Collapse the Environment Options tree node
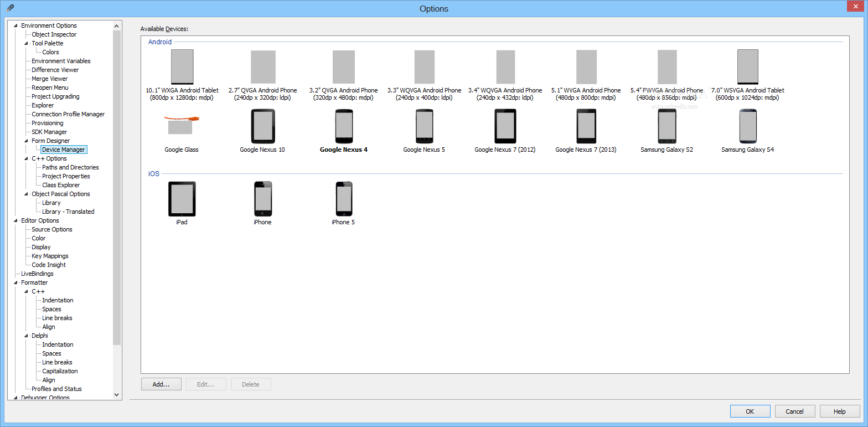This screenshot has height=427, width=868. pos(16,25)
